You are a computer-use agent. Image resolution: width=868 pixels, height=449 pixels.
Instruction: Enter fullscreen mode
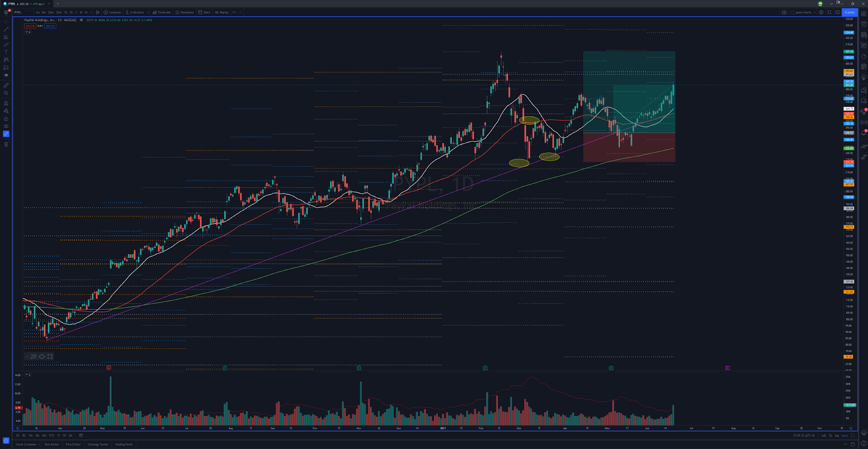click(x=829, y=12)
